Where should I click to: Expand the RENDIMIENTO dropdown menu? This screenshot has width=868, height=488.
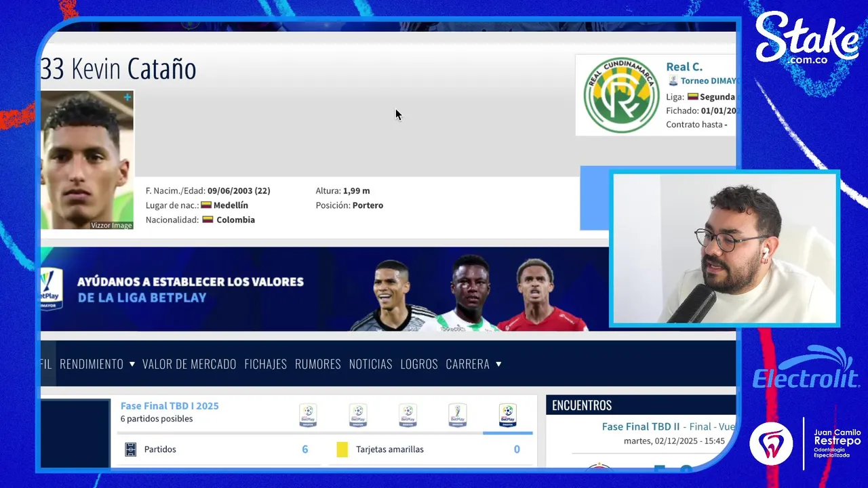tap(97, 364)
